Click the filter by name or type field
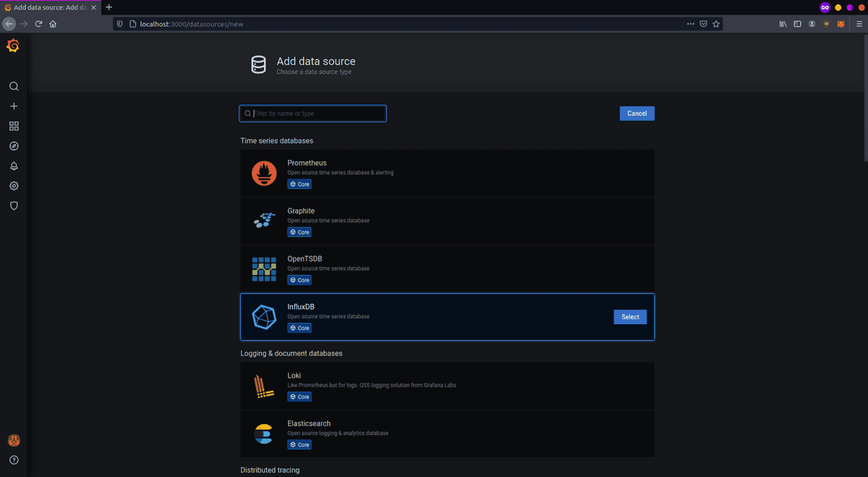 (x=312, y=113)
